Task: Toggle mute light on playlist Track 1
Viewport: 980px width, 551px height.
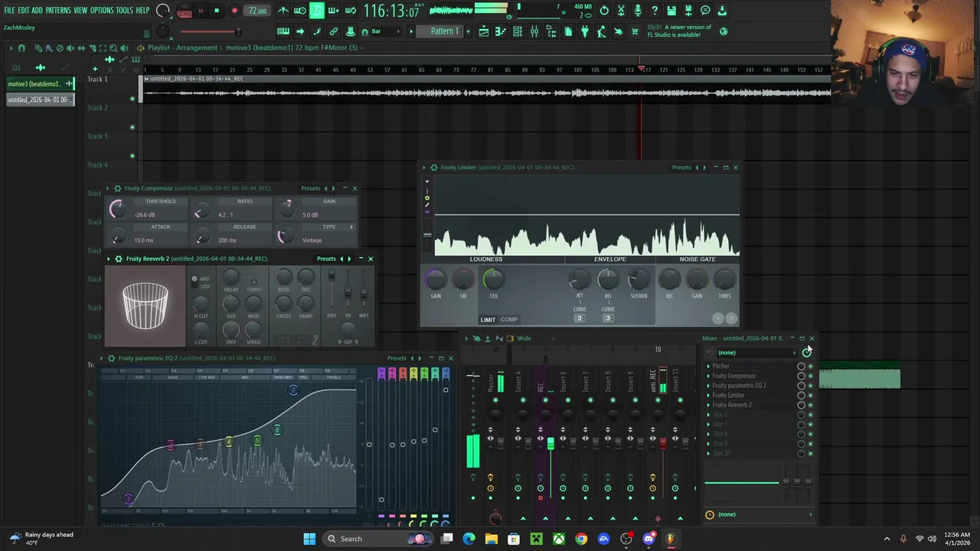Action: tap(132, 99)
